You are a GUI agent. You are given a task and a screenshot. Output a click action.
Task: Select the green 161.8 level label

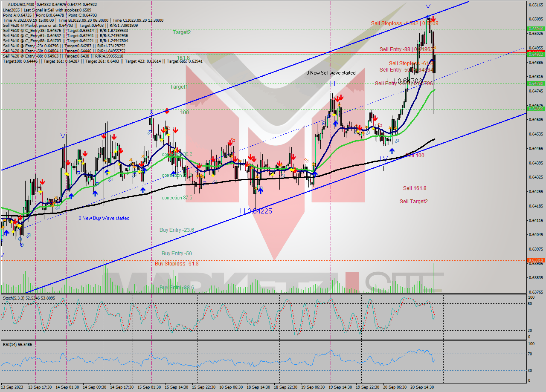click(183, 58)
